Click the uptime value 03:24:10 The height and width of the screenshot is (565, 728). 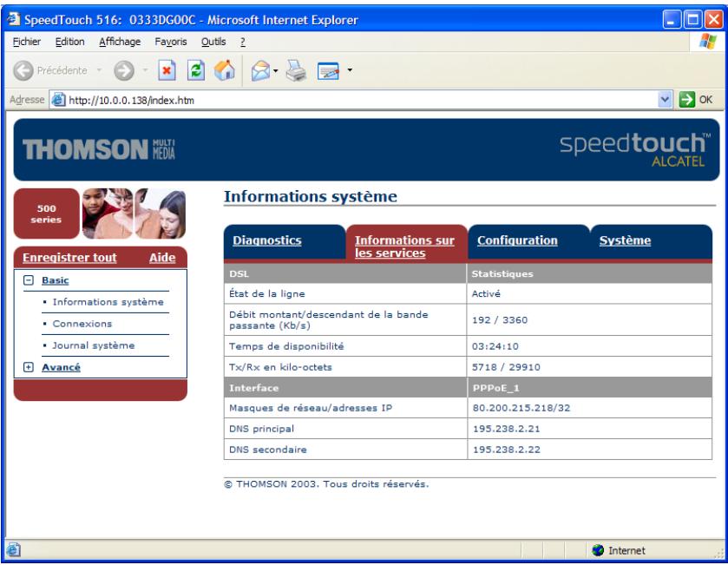[495, 346]
